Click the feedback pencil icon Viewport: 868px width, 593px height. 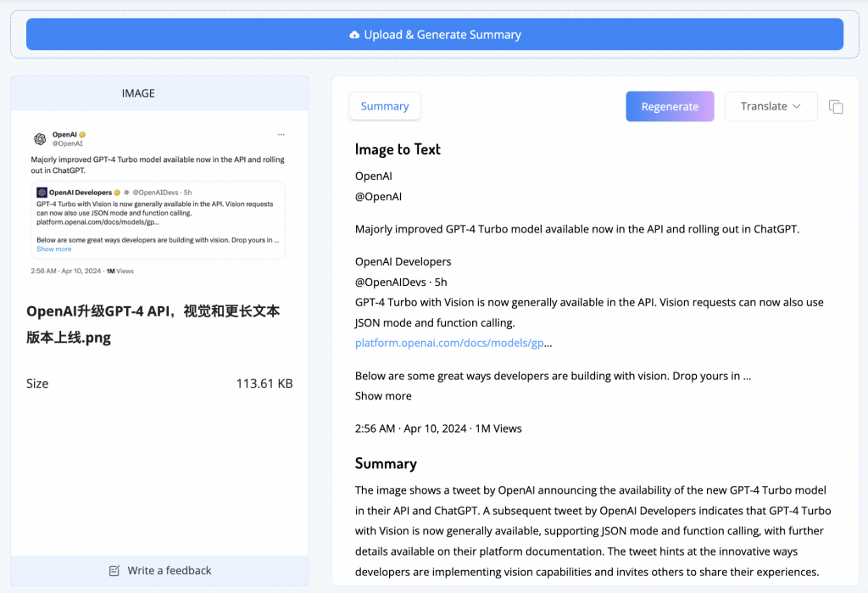click(114, 571)
